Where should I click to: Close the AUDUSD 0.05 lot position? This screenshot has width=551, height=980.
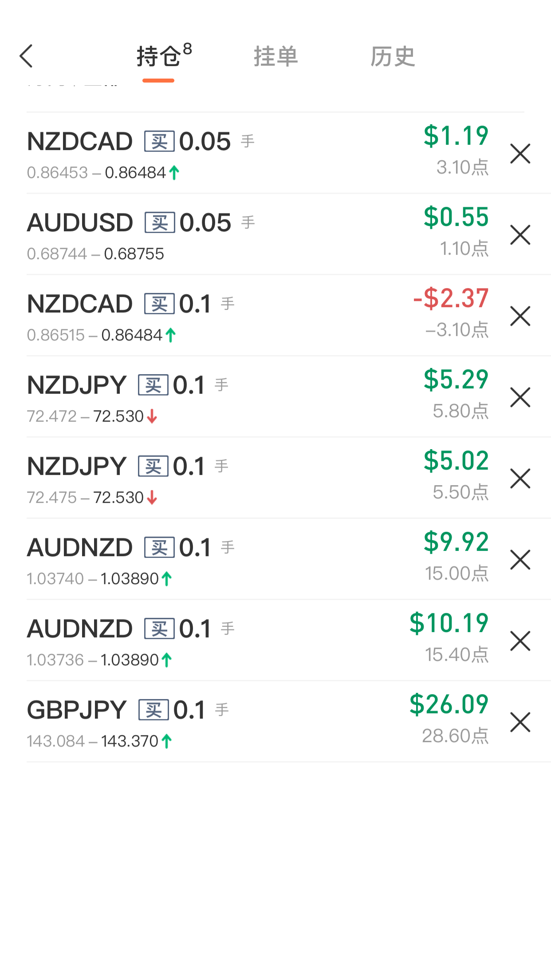(x=520, y=235)
